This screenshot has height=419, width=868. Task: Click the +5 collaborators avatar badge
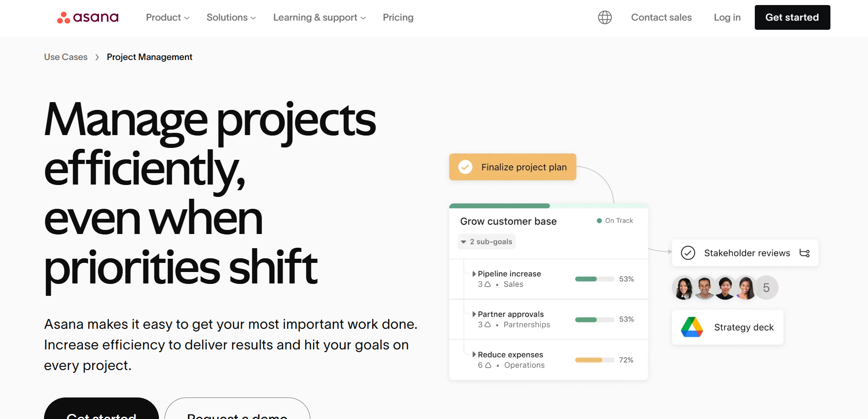(766, 288)
